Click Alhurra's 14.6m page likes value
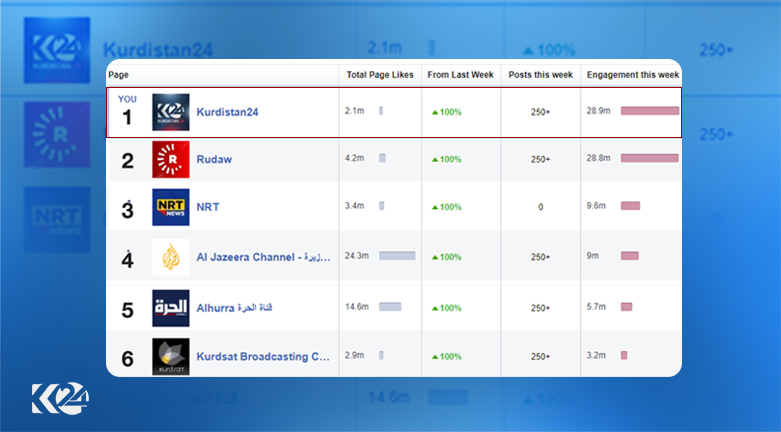The height and width of the screenshot is (432, 781). point(357,306)
